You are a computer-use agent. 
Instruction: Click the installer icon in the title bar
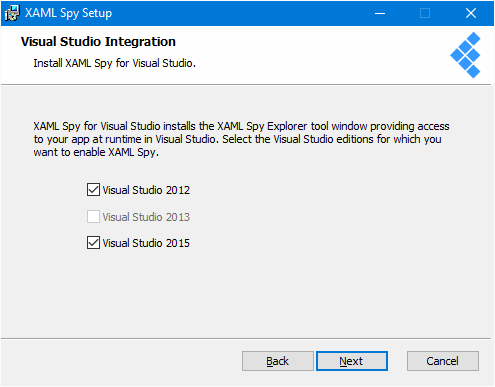[x=12, y=13]
